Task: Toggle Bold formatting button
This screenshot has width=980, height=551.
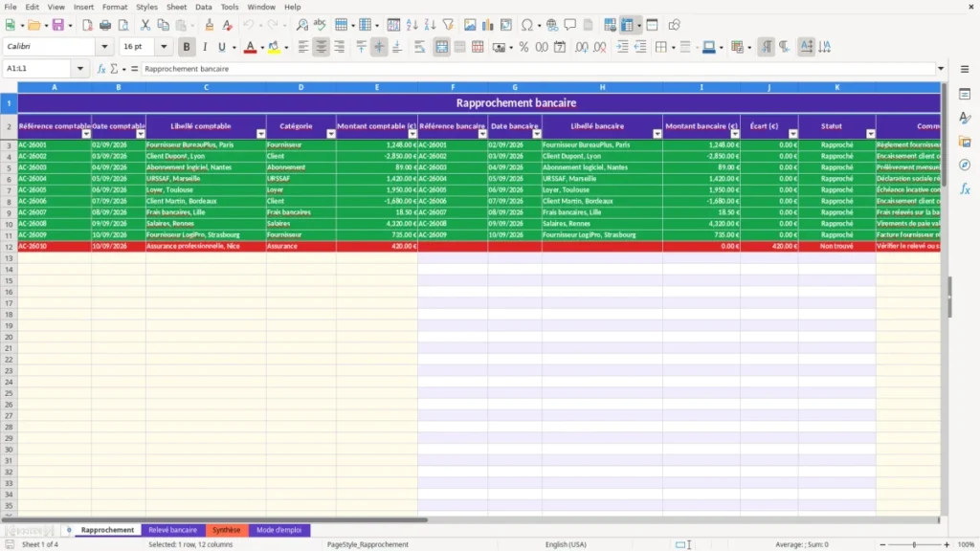Action: tap(187, 47)
